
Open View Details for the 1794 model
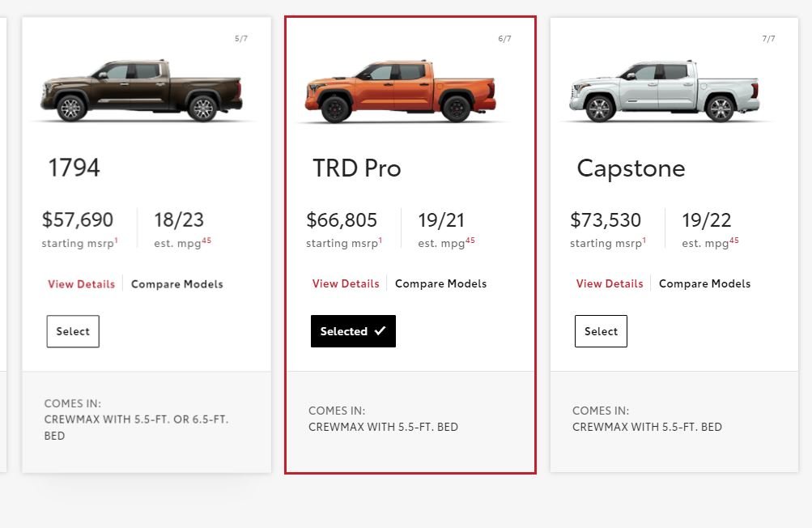click(81, 284)
